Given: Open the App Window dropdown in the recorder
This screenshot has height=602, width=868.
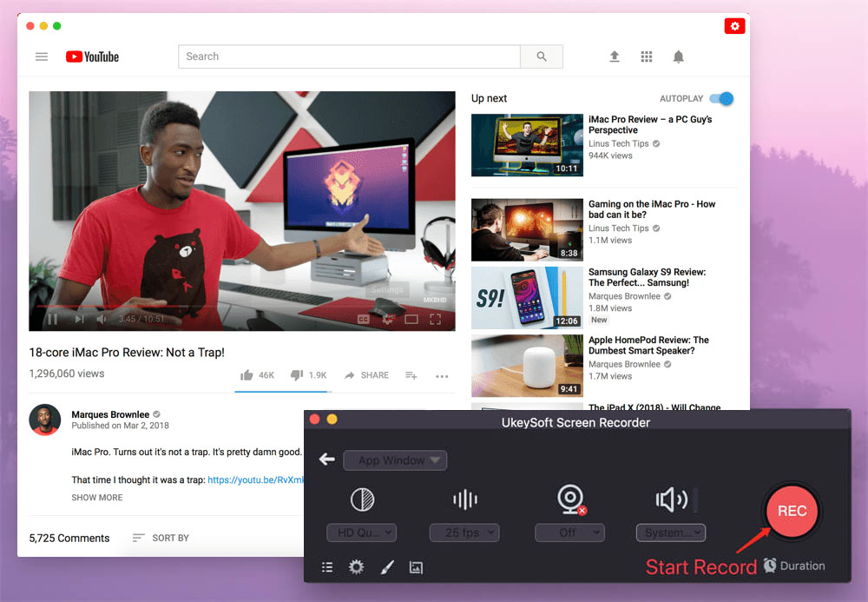Looking at the screenshot, I should point(395,460).
